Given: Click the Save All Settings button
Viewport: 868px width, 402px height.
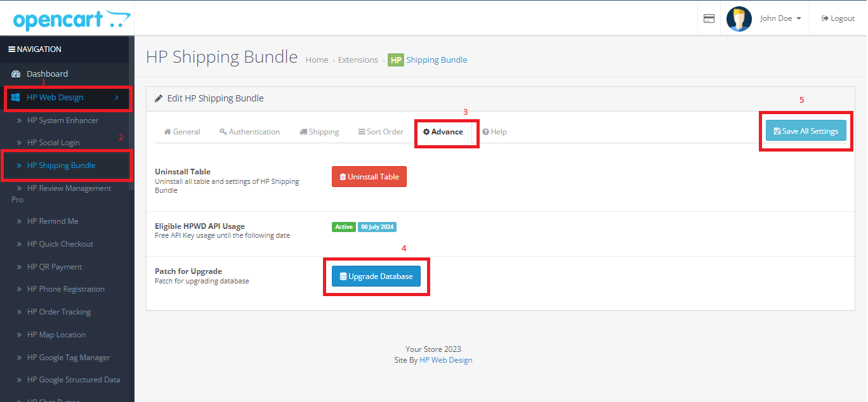Looking at the screenshot, I should click(805, 131).
